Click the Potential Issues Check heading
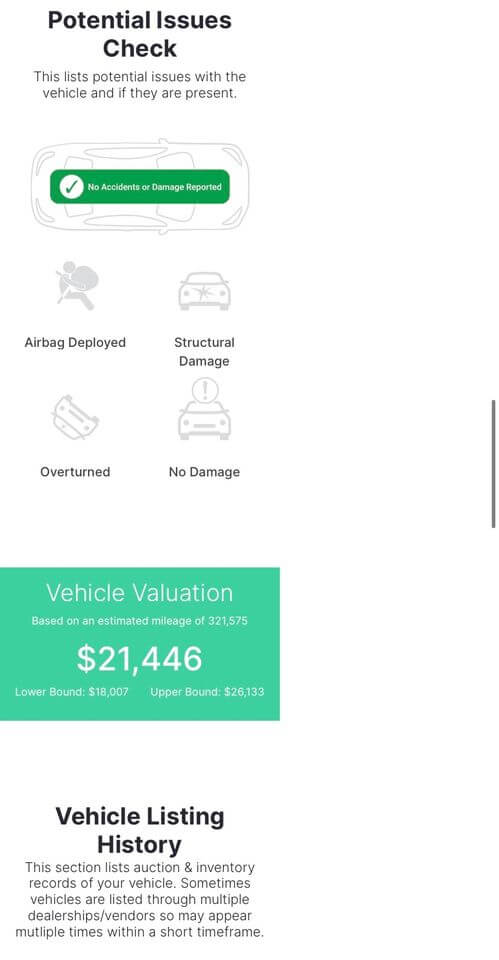This screenshot has width=499, height=960. click(x=140, y=34)
